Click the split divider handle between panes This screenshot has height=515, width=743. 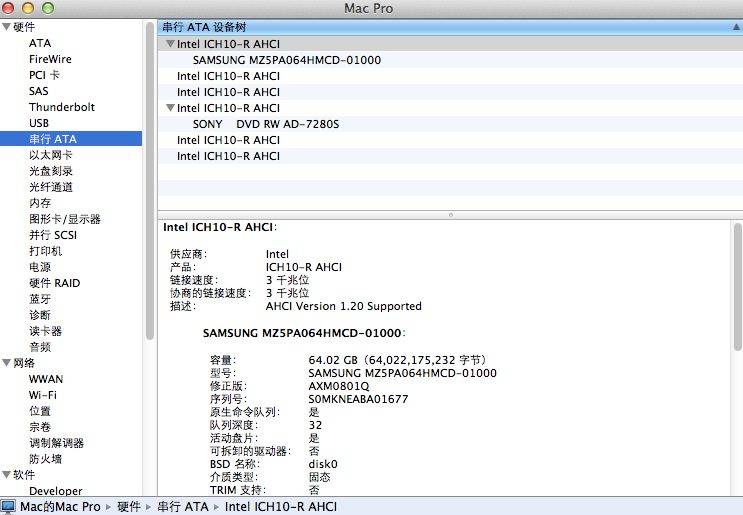(x=450, y=214)
